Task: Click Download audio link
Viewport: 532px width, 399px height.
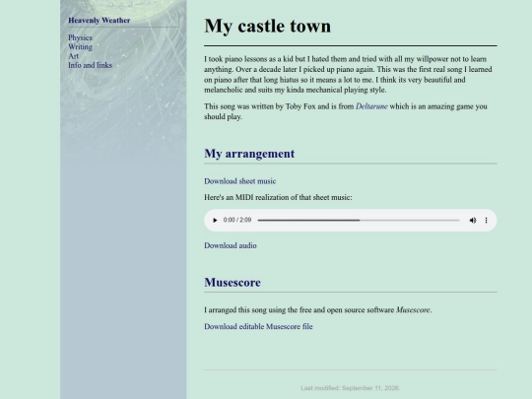Action: click(231, 245)
